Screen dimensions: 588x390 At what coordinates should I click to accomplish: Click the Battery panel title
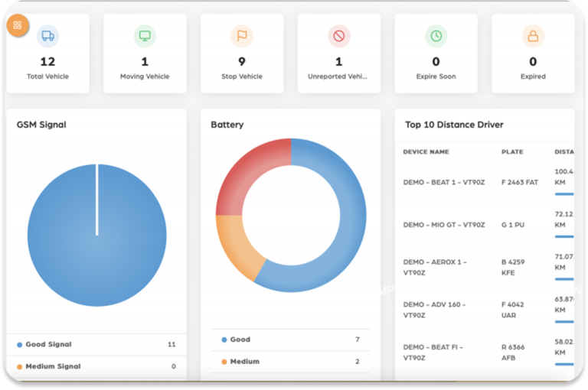point(227,125)
